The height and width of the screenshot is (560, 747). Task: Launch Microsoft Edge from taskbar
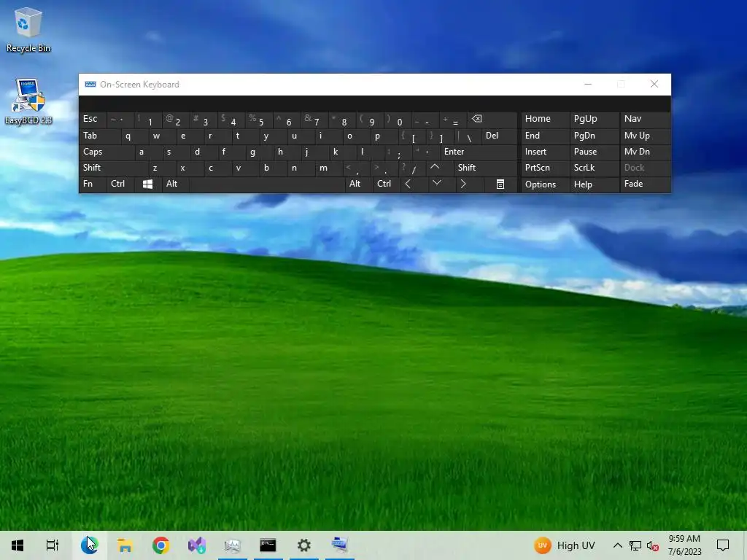coord(89,545)
